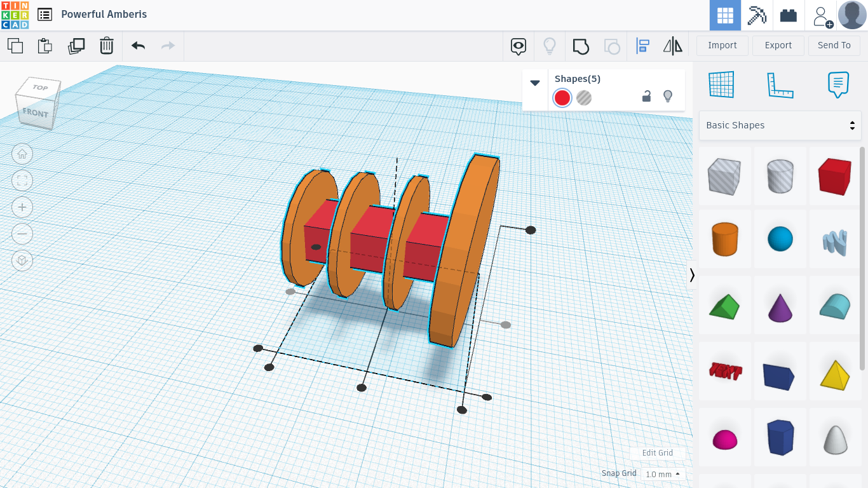Screen dimensions: 868x488
Task: Copy the selected shapes
Action: (x=15, y=46)
